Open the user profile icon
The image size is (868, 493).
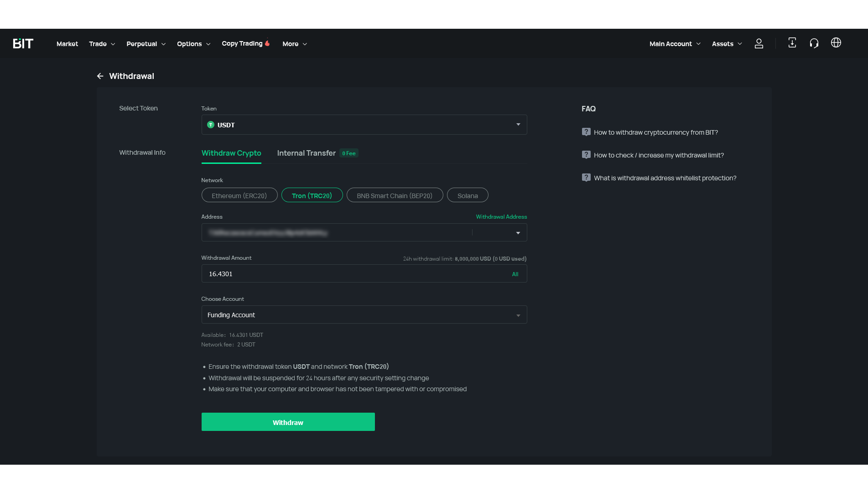(x=759, y=43)
